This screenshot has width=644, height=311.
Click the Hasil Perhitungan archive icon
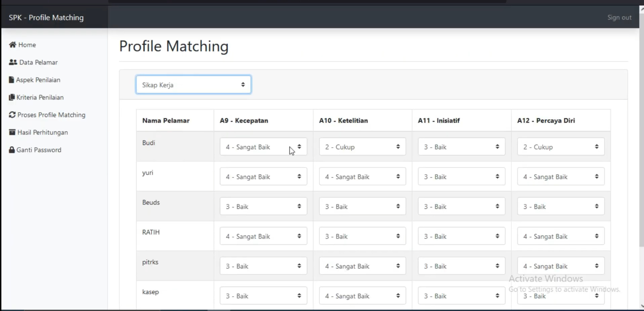click(x=12, y=132)
